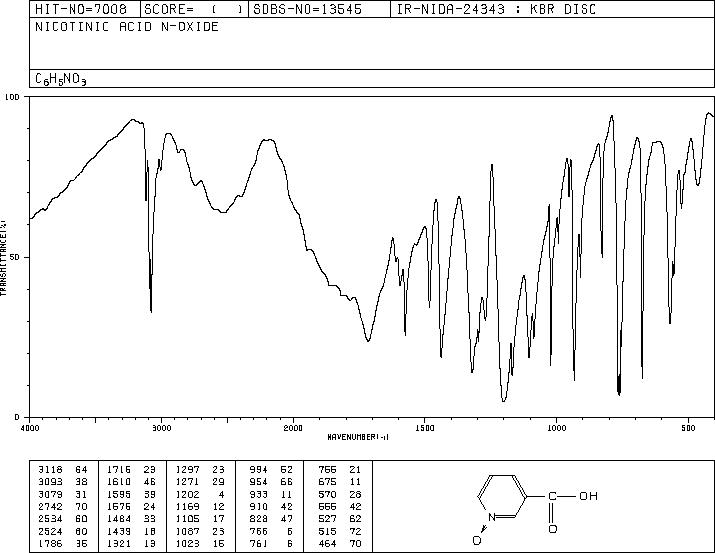Select peak entry 994 in the table
Viewport: 715px width, 553px height.
coord(259,470)
